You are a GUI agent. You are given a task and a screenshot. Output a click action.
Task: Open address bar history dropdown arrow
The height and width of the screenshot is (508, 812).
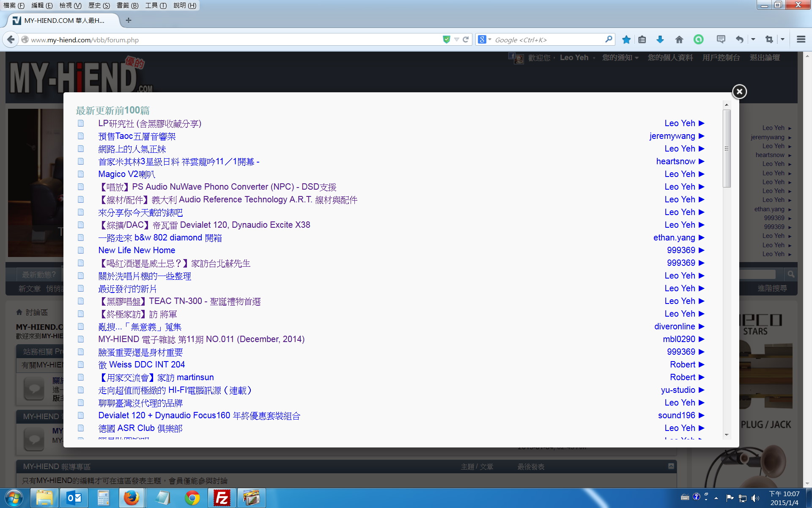(x=457, y=39)
